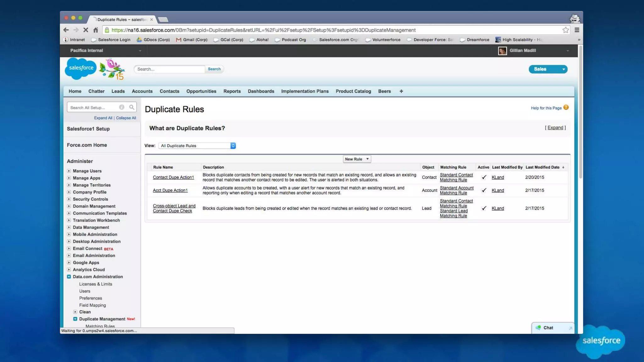Image resolution: width=644 pixels, height=362 pixels.
Task: Open the All Duplicate Rules view dropdown
Action: point(197,146)
